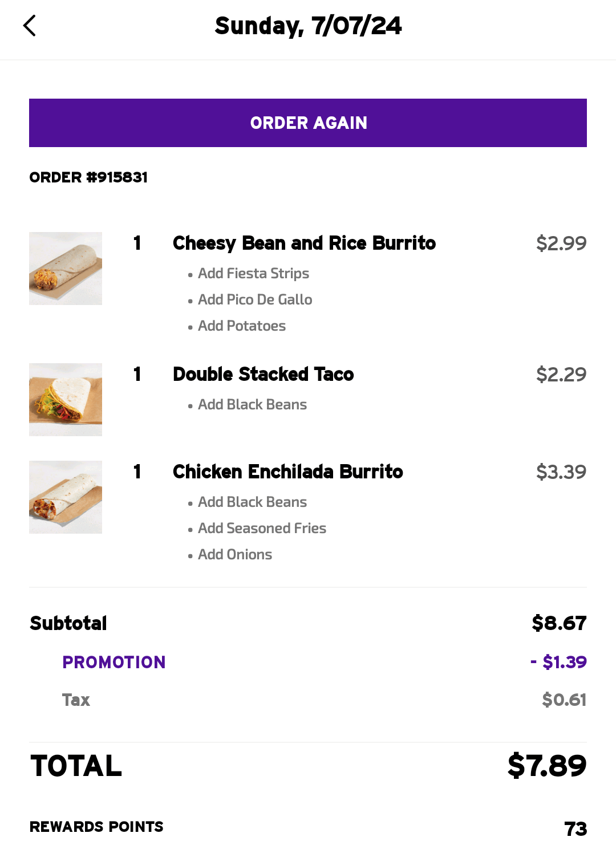Open the Cheesy Bean and Rice Burrito photo

[x=66, y=269]
